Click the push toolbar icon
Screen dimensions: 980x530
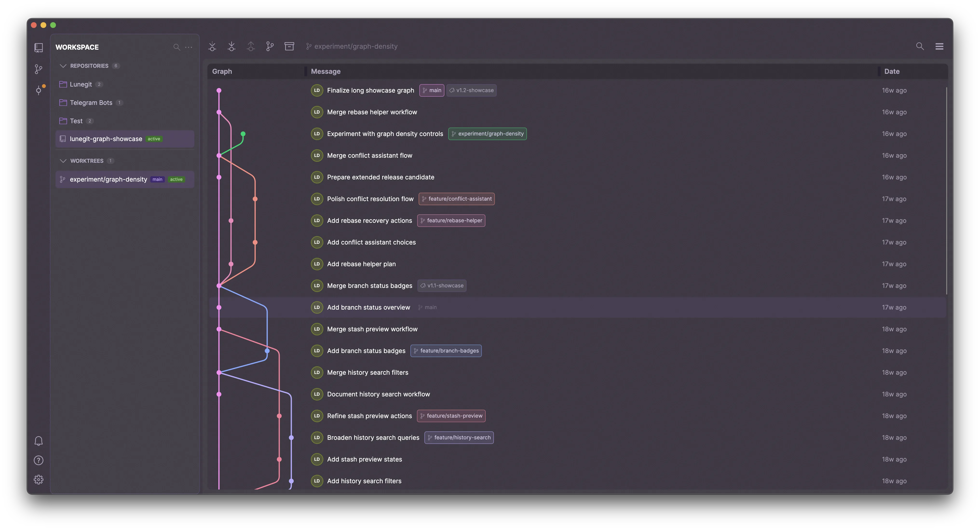pos(251,47)
